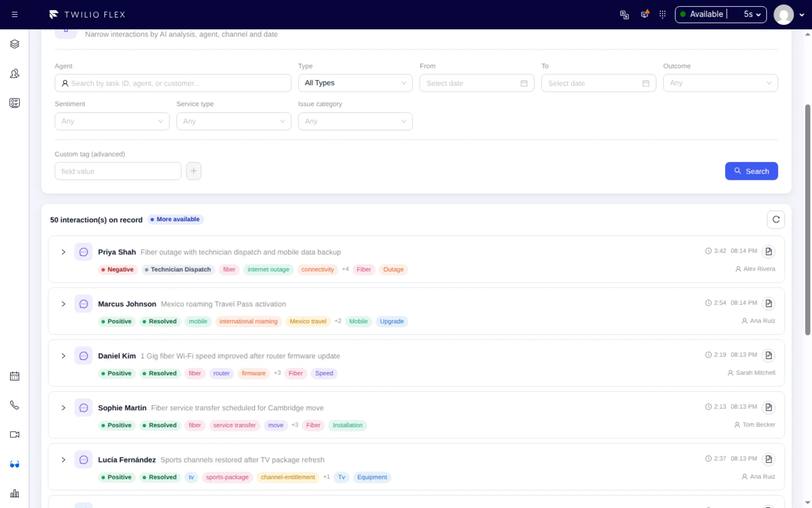Open the Sentiment dropdown
812x508 pixels.
click(x=112, y=121)
